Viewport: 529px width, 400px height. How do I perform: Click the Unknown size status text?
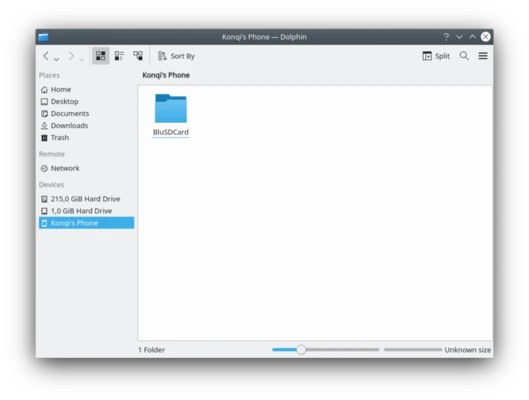tap(468, 350)
